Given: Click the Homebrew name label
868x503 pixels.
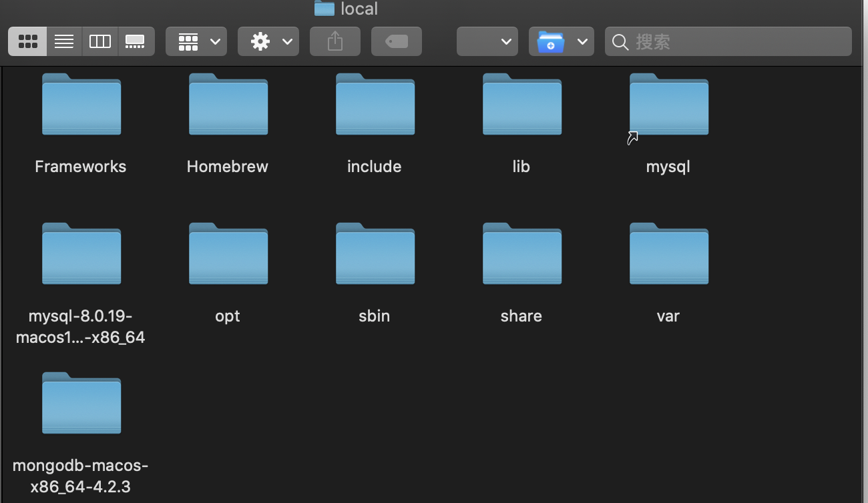Looking at the screenshot, I should 228,167.
